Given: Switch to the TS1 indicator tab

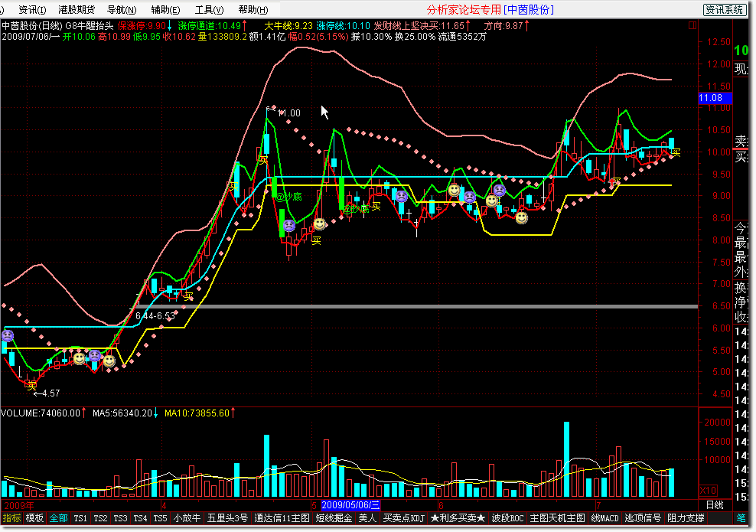Looking at the screenshot, I should click(80, 518).
